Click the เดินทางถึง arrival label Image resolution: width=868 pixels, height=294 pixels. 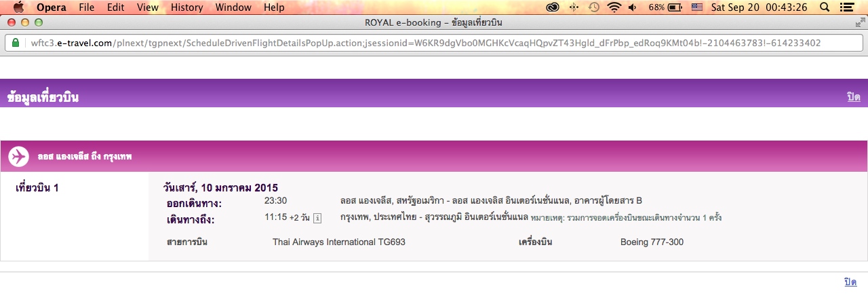pyautogui.click(x=191, y=220)
